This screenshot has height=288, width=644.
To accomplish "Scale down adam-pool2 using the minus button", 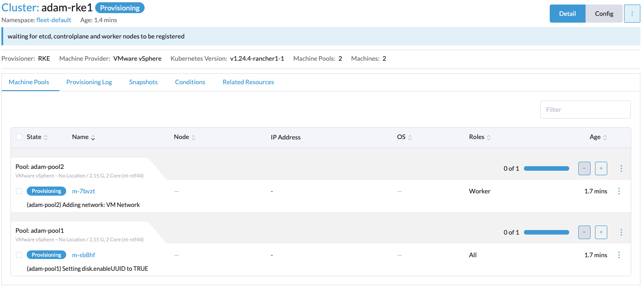I will coord(584,168).
